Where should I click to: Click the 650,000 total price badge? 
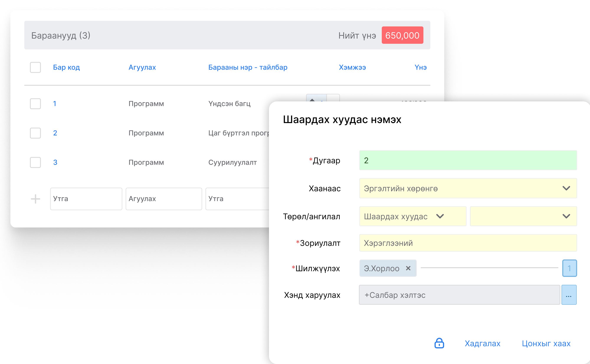click(402, 35)
